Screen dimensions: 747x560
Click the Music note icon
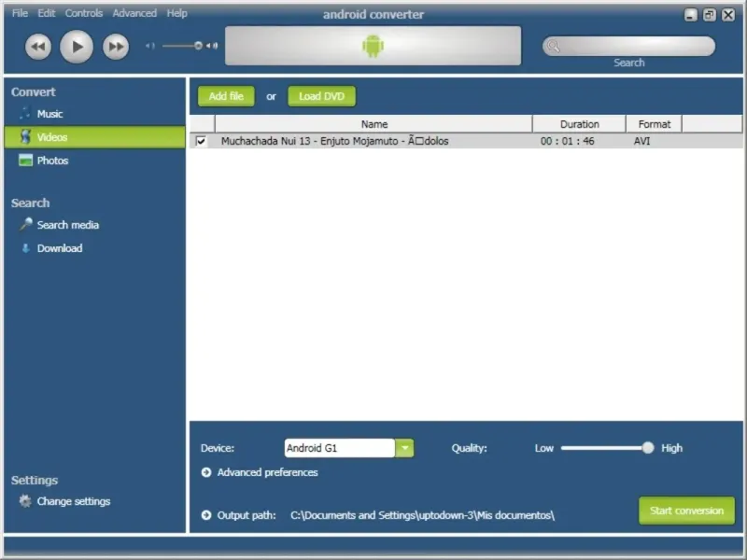25,113
